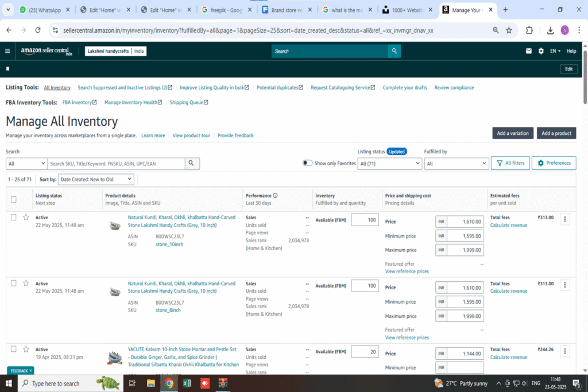Open FBA Inventory link
The height and width of the screenshot is (392, 588).
click(x=79, y=102)
